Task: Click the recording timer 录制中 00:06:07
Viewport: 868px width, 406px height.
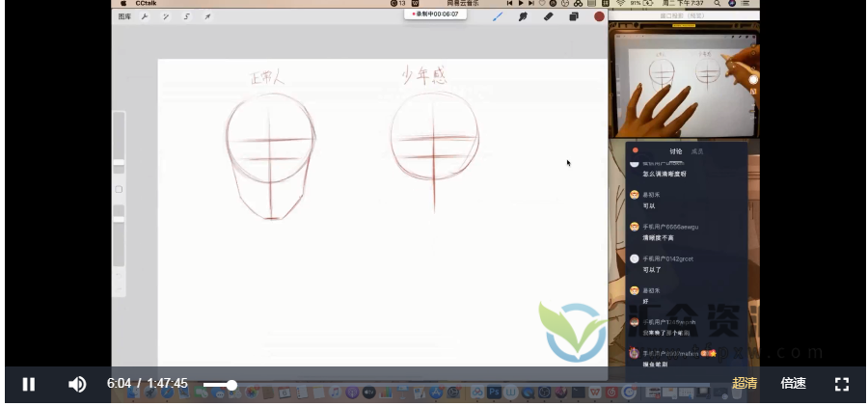Action: [x=436, y=14]
